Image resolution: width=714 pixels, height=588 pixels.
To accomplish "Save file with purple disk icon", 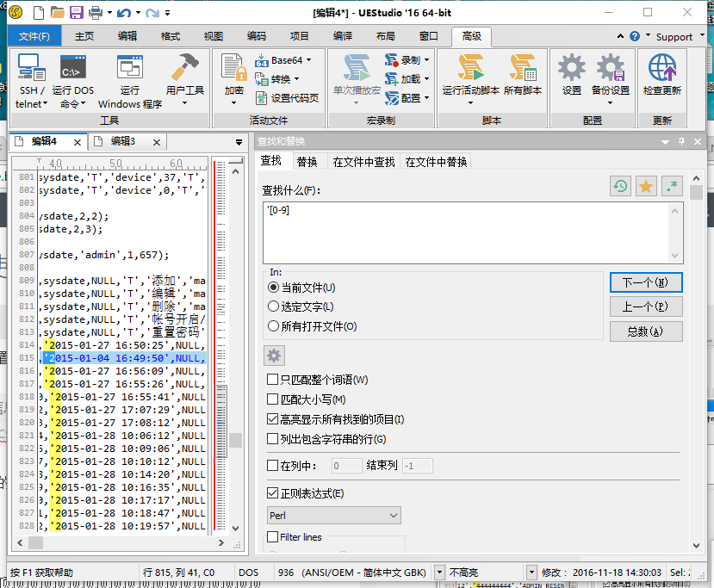I will tap(76, 12).
